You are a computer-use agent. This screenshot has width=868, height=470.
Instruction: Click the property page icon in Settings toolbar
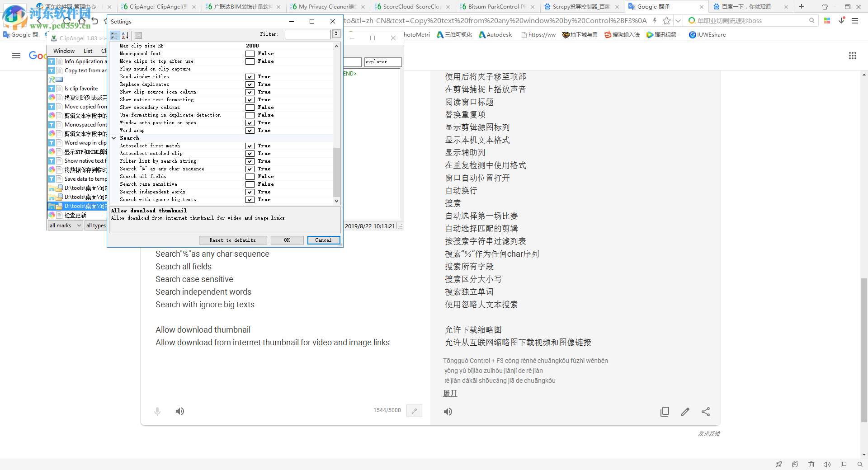138,35
